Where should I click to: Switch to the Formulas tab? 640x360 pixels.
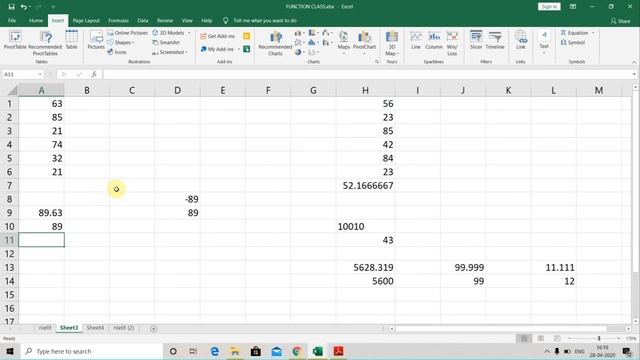(x=118, y=20)
